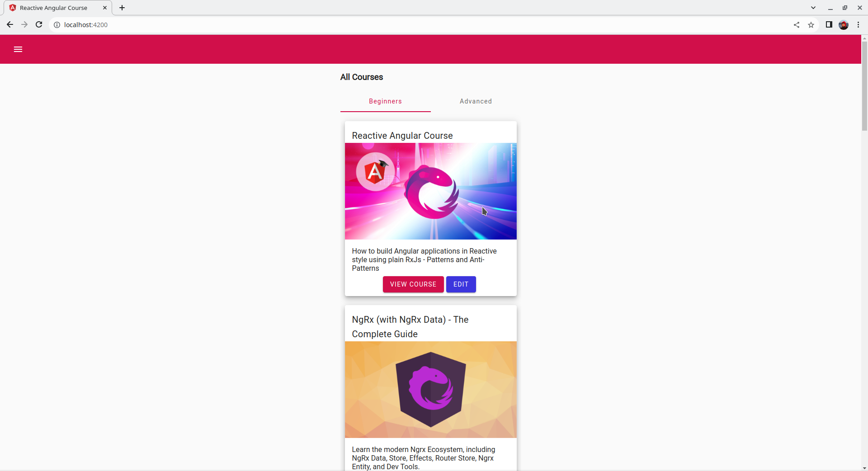This screenshot has width=868, height=471.
Task: Share this page from the address bar
Action: pos(797,25)
